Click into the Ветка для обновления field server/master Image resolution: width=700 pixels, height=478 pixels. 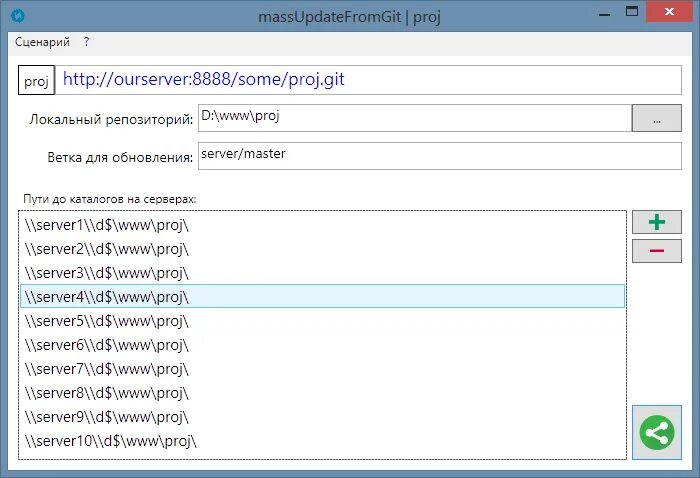(x=440, y=156)
